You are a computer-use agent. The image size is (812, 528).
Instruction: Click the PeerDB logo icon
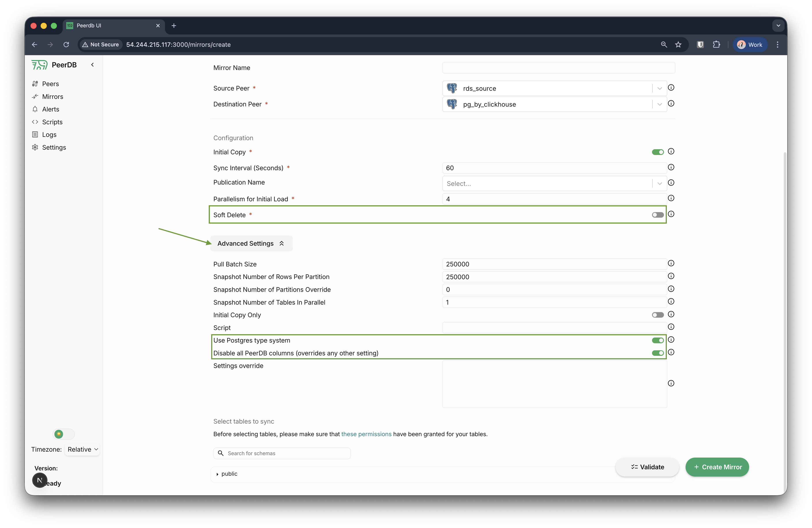[39, 64]
